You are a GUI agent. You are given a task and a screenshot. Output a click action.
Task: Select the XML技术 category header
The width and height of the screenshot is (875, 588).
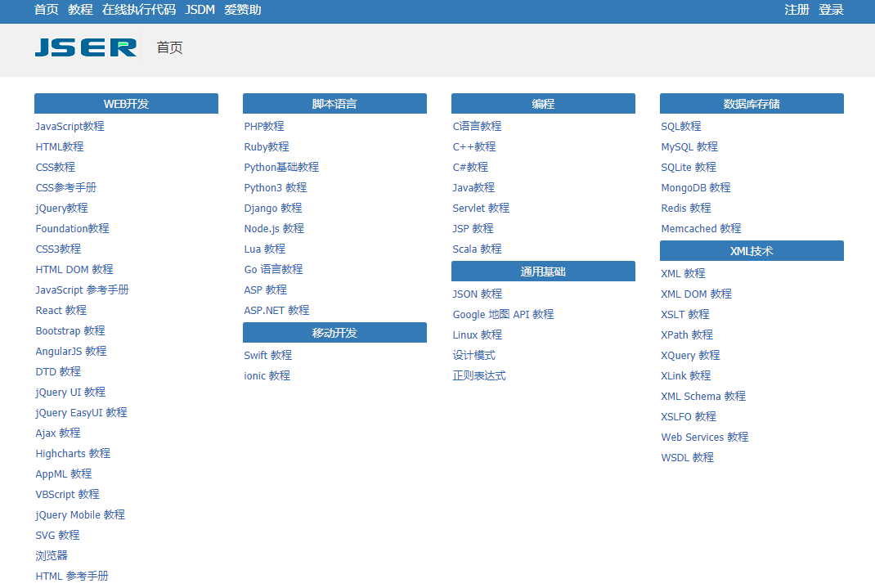tap(752, 251)
